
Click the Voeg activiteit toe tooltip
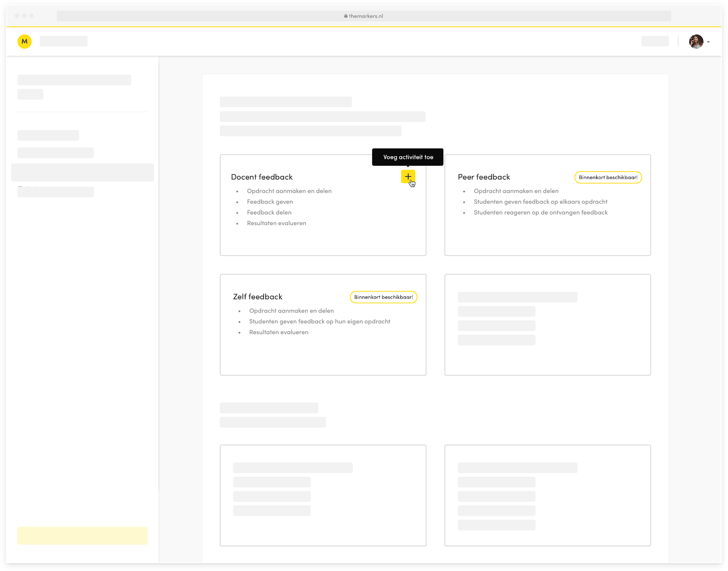pyautogui.click(x=408, y=157)
